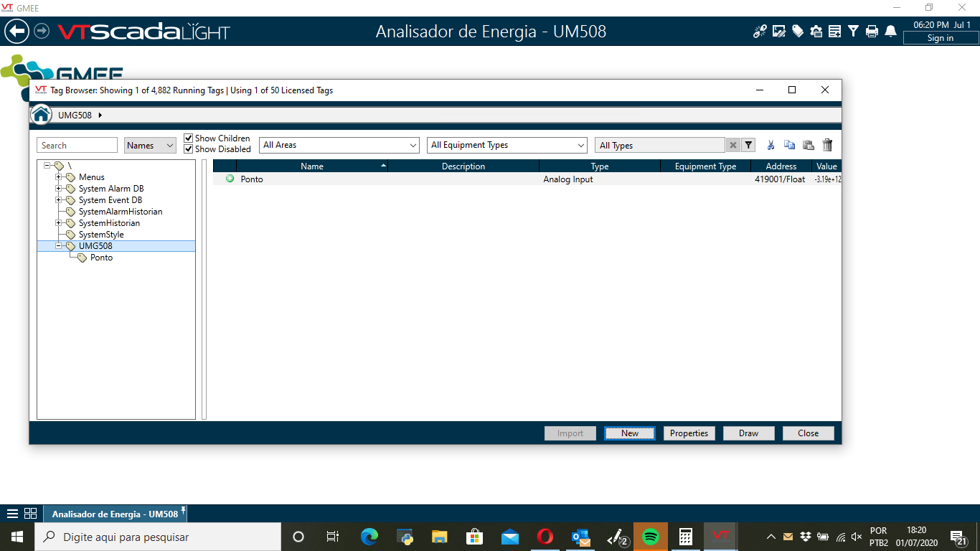
Task: Toggle Show Disabled checkbox
Action: 189,149
